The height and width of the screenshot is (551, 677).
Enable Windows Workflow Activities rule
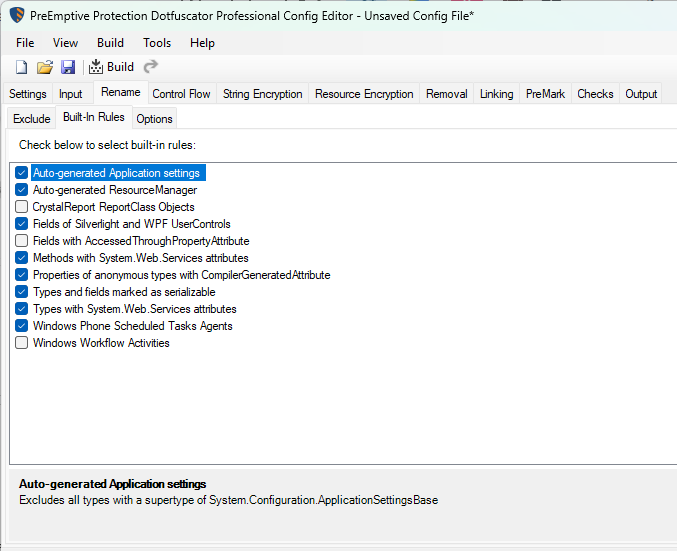[22, 343]
